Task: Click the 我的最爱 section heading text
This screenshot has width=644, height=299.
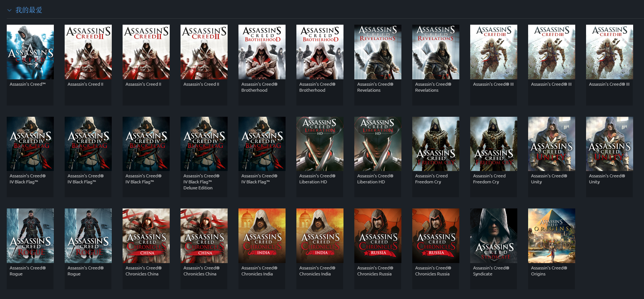Action: pyautogui.click(x=29, y=10)
